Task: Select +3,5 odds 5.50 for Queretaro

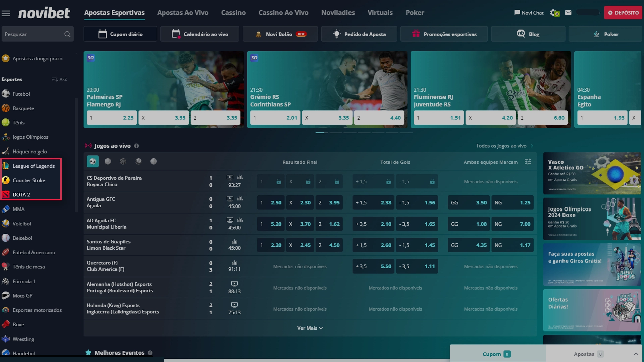Action: (373, 266)
